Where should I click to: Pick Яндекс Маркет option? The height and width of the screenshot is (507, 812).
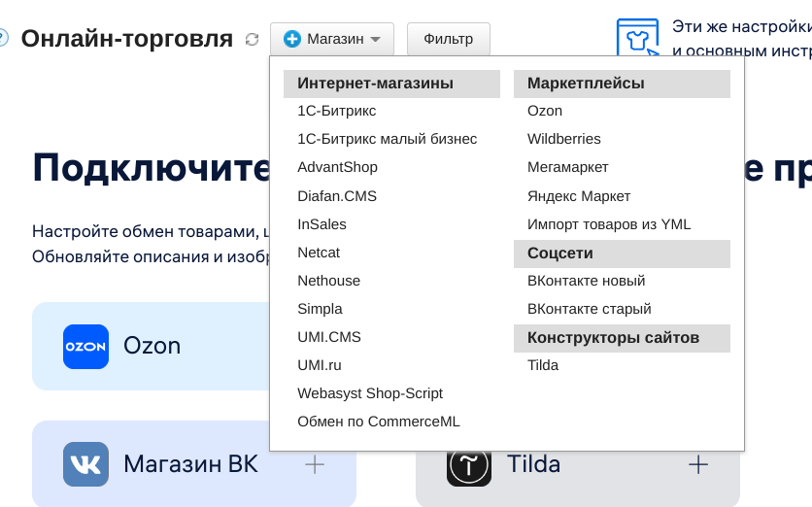pos(579,196)
